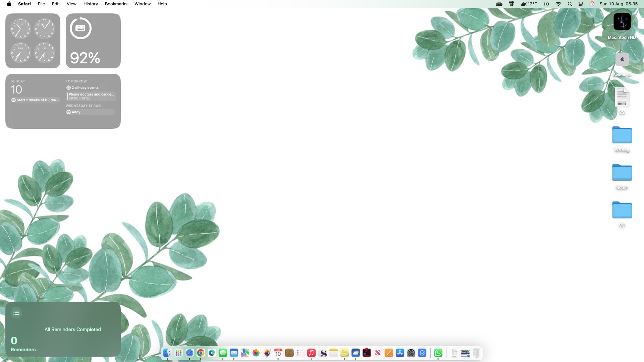This screenshot has height=362, width=644.
Task: Open WhatsApp from the Dock
Action: pyautogui.click(x=438, y=353)
